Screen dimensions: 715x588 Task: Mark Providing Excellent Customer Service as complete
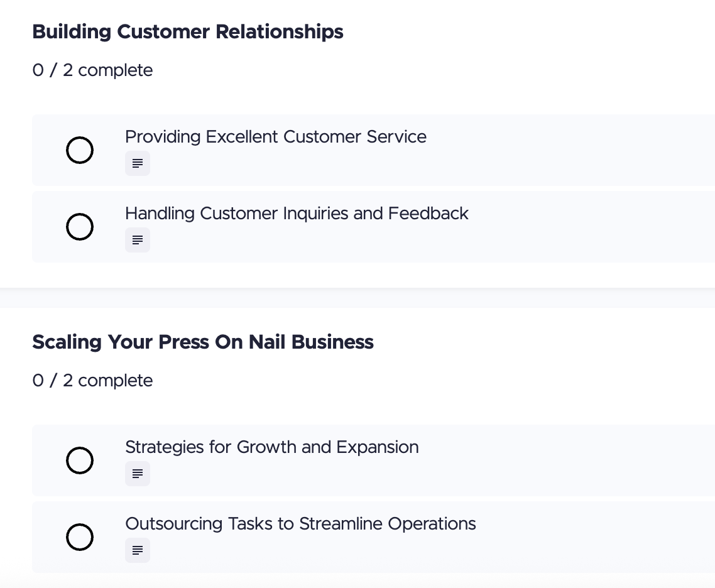(80, 150)
